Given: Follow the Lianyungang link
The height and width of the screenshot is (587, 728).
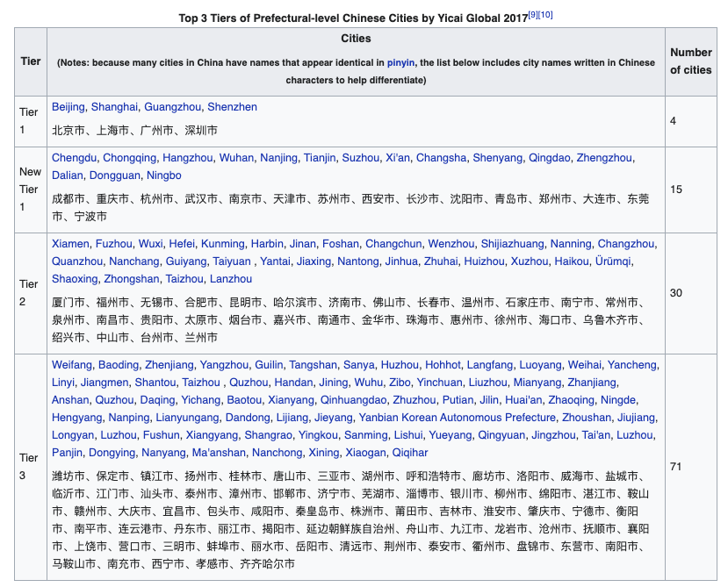Looking at the screenshot, I should 187,418.
